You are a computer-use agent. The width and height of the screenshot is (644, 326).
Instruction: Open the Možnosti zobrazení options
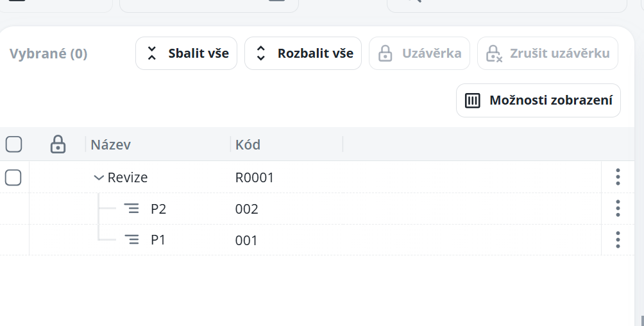coord(538,101)
